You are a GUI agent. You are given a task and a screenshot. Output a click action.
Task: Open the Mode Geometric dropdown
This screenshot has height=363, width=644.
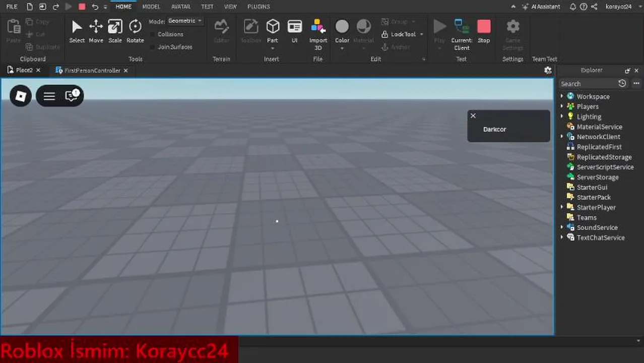point(185,21)
